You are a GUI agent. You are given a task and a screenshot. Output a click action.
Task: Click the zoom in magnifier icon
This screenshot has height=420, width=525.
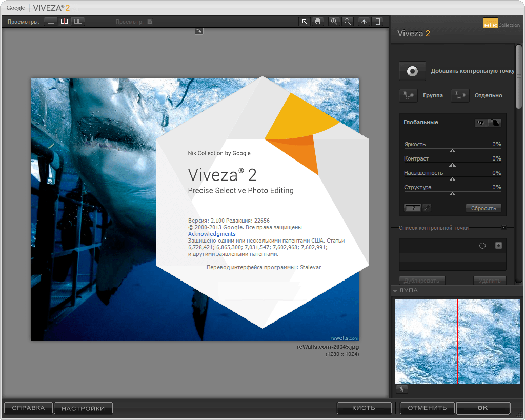pos(334,22)
